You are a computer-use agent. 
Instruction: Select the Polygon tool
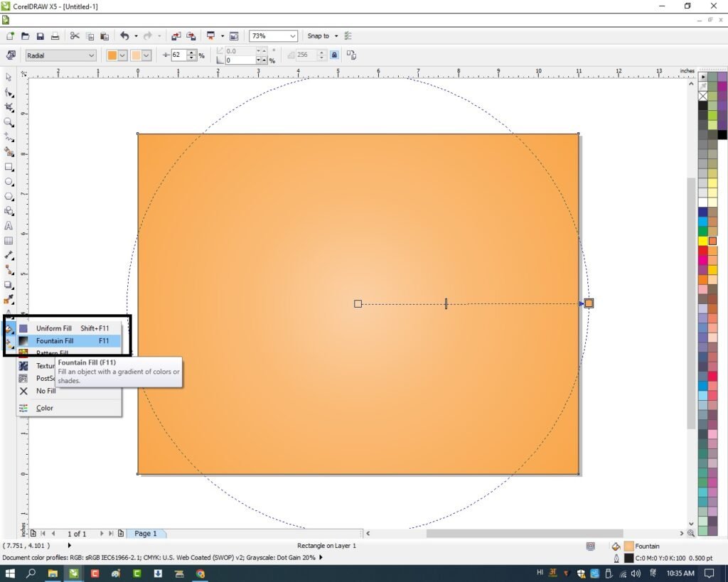click(9, 196)
